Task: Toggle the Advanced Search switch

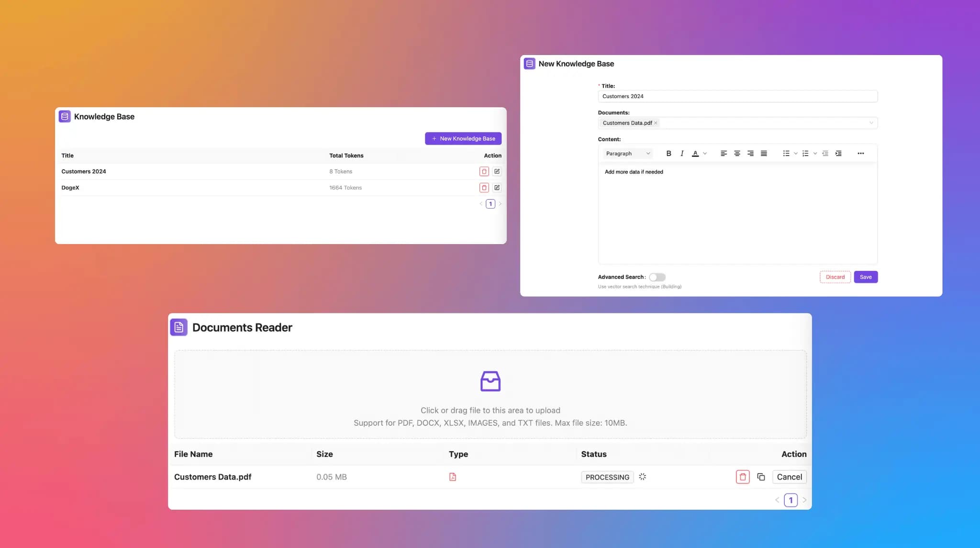Action: (x=656, y=277)
